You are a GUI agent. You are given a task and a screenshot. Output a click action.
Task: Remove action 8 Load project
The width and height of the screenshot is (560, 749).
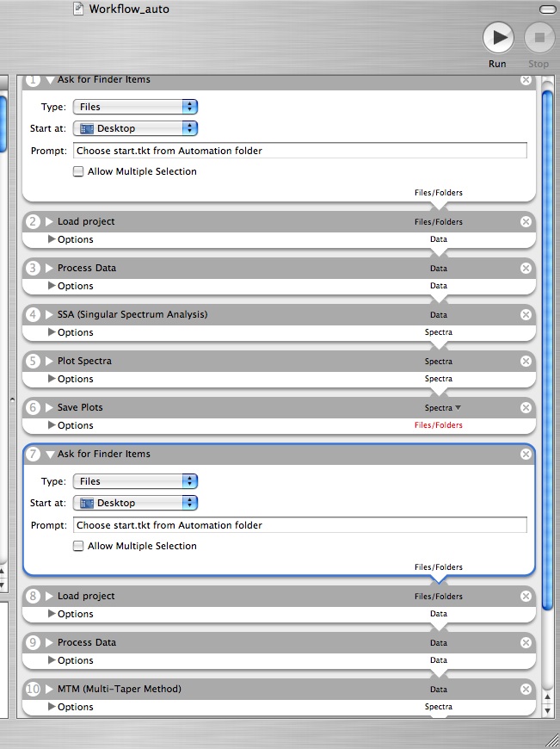[526, 596]
